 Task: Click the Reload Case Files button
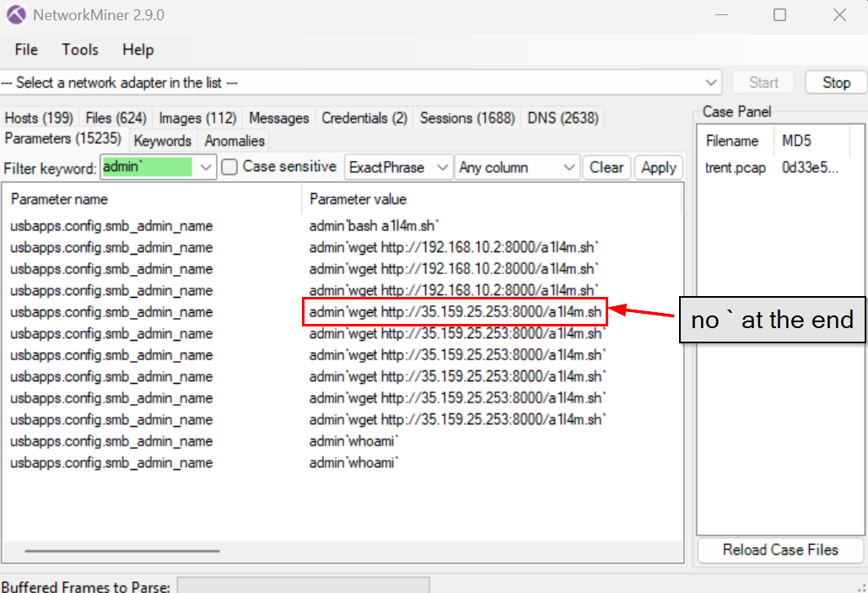click(x=780, y=550)
